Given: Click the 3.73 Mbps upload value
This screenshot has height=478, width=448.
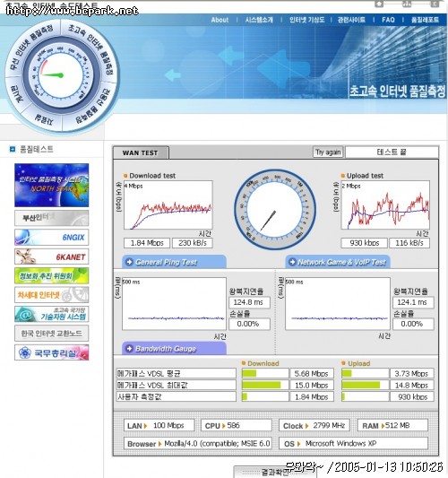Looking at the screenshot, I should (412, 373).
